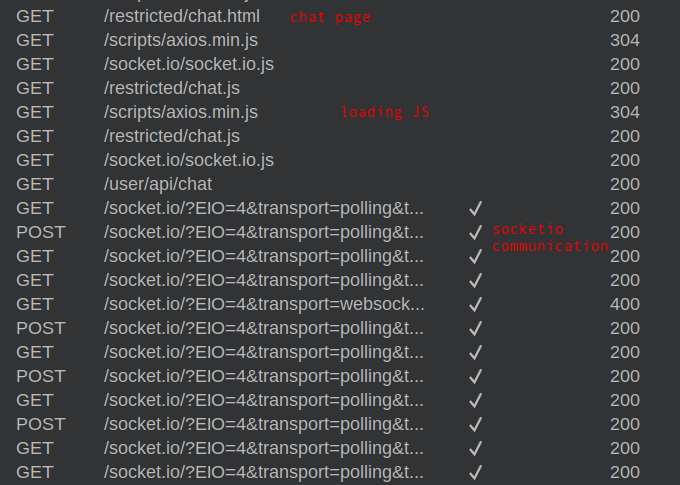Select the first /socket.io/socket.io.js request
Image resolution: width=680 pixels, height=485 pixels.
tap(188, 64)
